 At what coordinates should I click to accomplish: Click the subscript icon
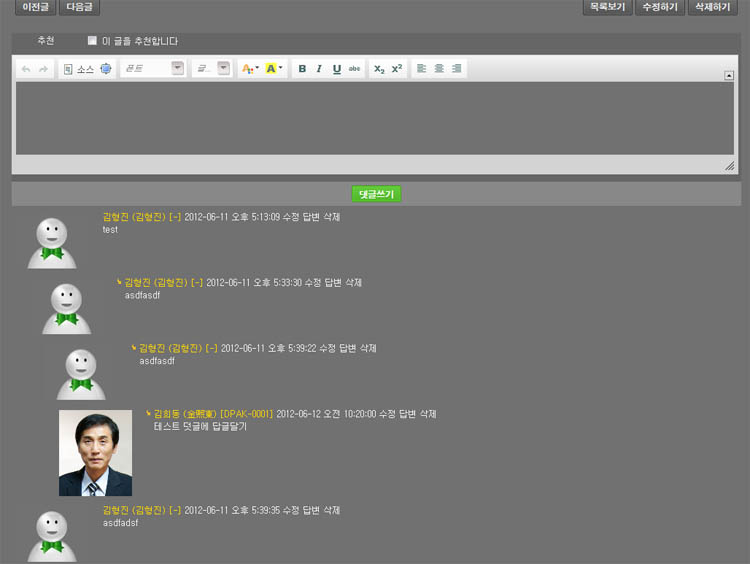[379, 69]
